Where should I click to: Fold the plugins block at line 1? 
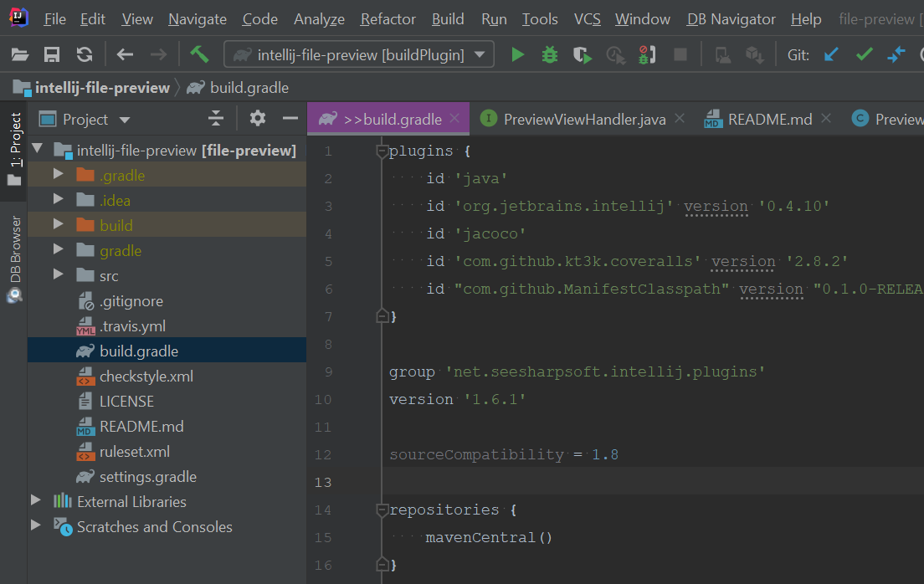coord(382,151)
